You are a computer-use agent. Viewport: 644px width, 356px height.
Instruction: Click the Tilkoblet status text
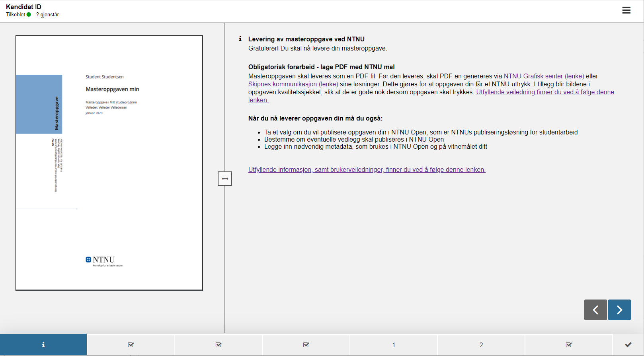[x=16, y=15]
